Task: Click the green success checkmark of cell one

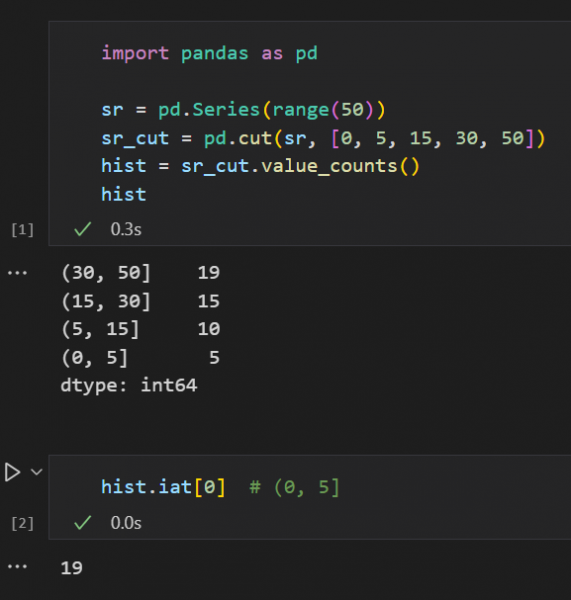Action: click(82, 229)
